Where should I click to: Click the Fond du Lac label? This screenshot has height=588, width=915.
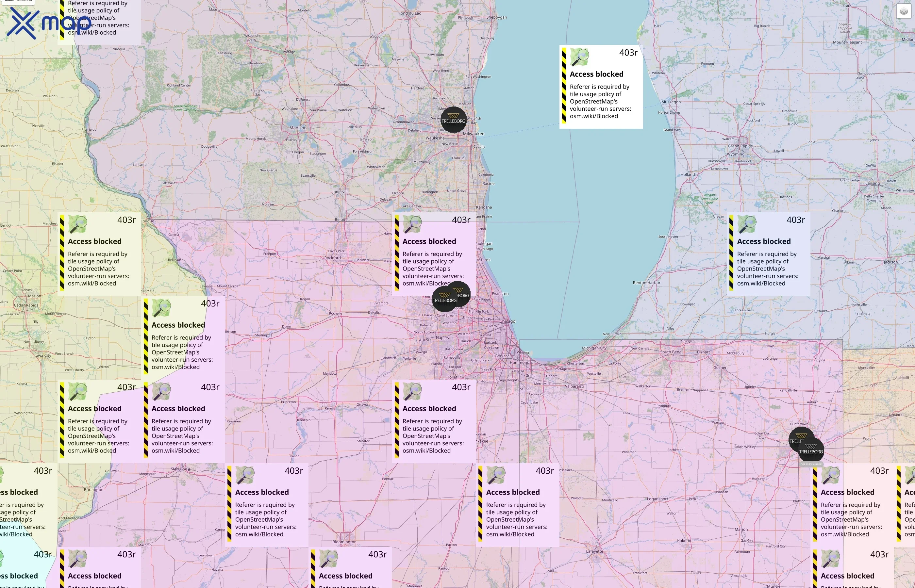coord(410,13)
